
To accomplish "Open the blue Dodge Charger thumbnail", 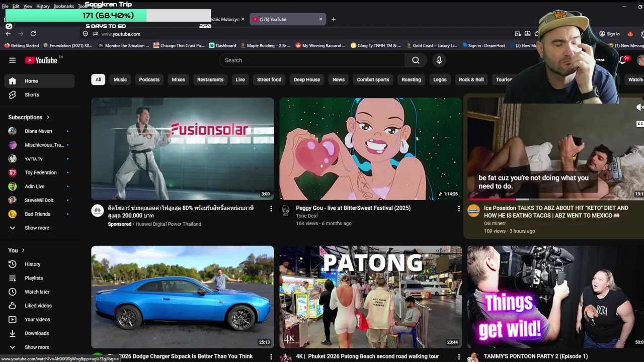I will [x=183, y=297].
